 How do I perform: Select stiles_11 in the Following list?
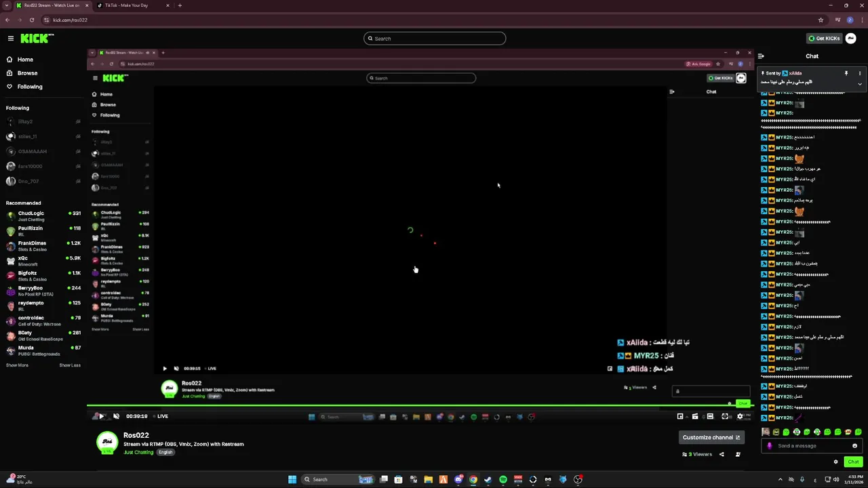(x=43, y=136)
